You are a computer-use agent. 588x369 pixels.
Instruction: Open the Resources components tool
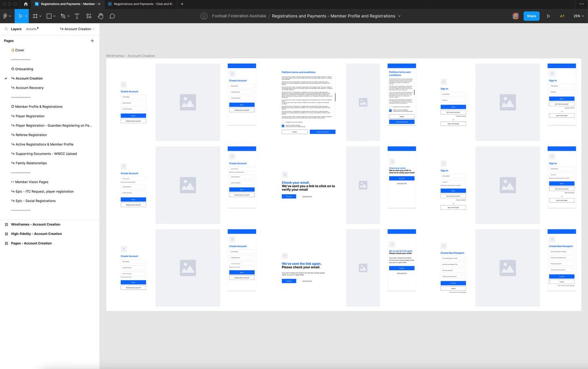click(89, 16)
